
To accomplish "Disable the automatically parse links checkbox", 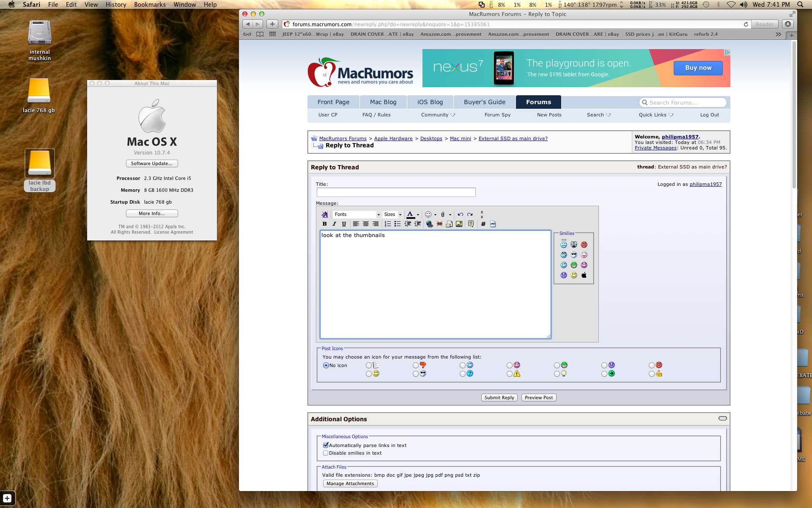I will [x=326, y=445].
